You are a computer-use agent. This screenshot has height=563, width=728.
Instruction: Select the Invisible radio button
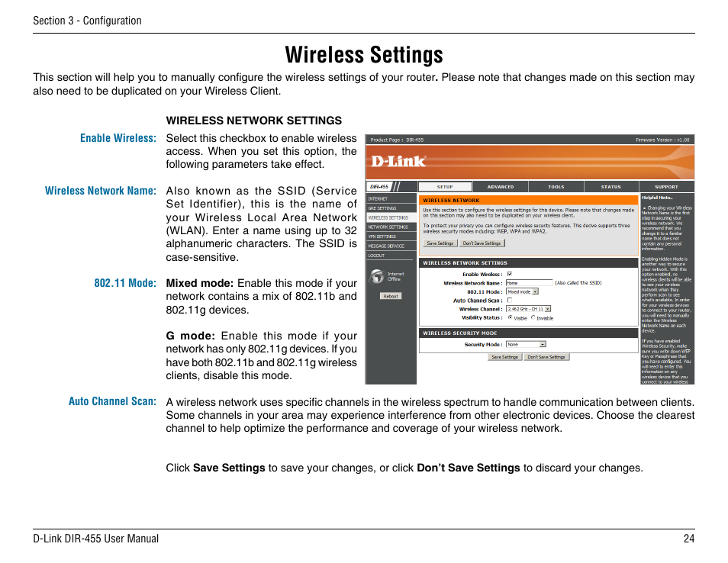pos(533,318)
